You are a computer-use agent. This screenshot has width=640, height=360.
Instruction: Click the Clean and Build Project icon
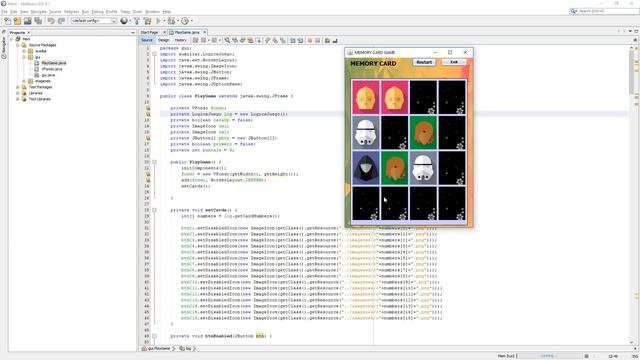coord(147,21)
